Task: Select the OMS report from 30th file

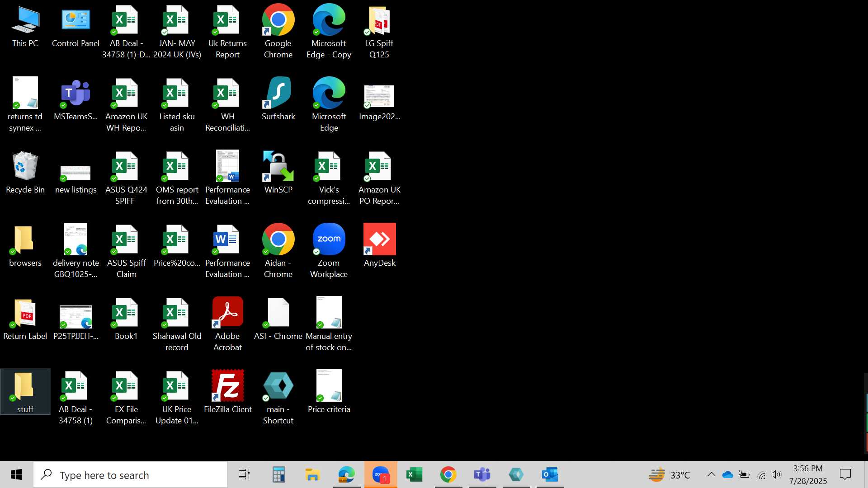Action: (177, 178)
